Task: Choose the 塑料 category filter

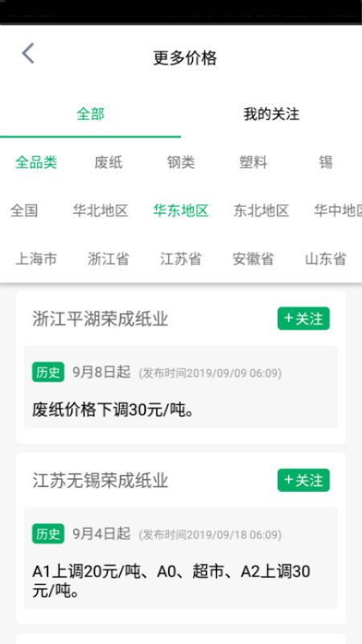Action: [253, 163]
